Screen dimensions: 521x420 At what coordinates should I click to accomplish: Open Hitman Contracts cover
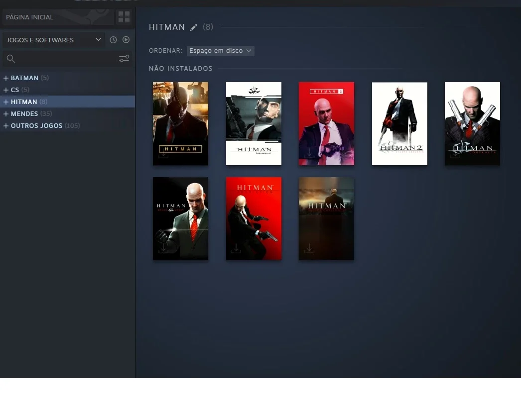(x=472, y=123)
